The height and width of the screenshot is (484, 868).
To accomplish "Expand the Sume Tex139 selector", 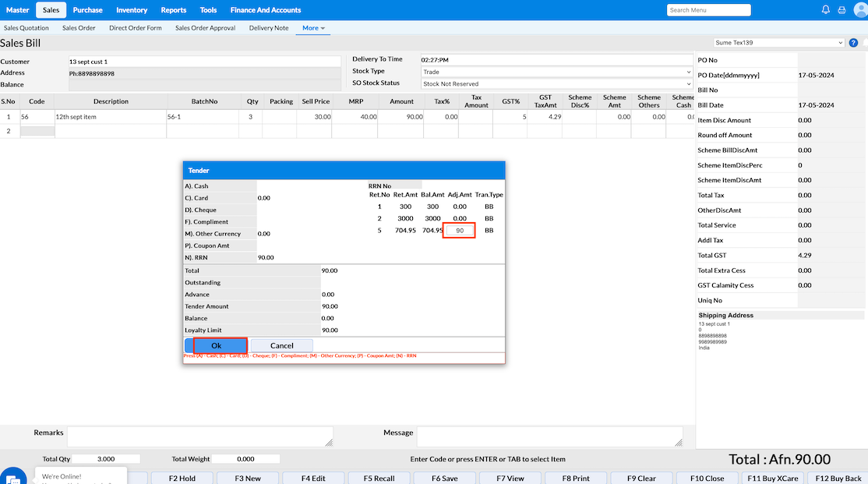I will coord(778,43).
